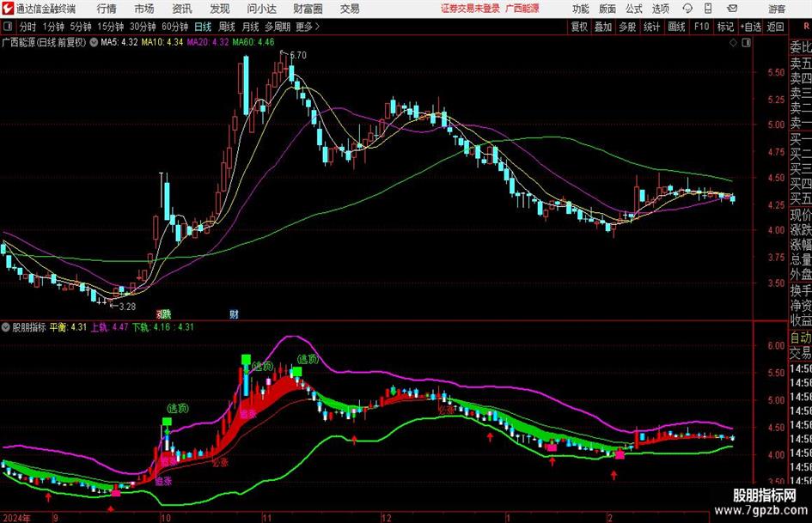Image resolution: width=812 pixels, height=523 pixels.
Task: Open the 资讯 menu
Action: tap(182, 9)
